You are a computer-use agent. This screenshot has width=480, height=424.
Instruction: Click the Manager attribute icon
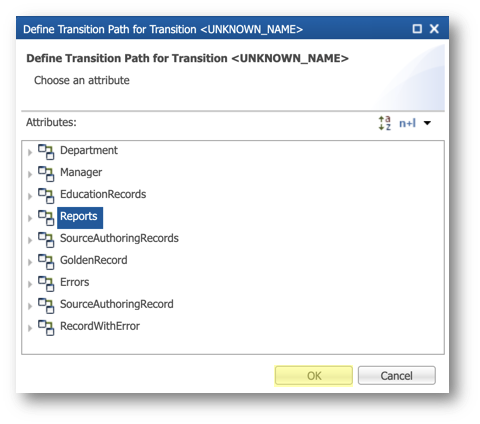46,174
